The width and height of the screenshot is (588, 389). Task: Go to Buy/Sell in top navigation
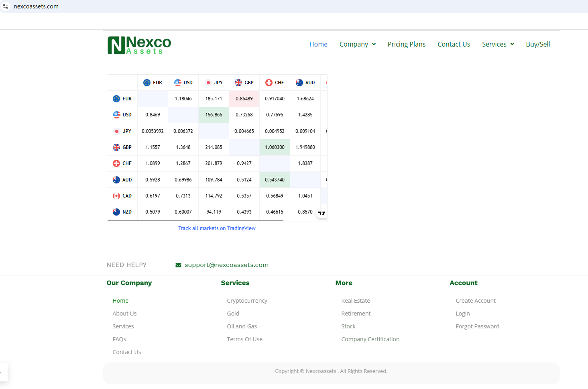tap(538, 44)
